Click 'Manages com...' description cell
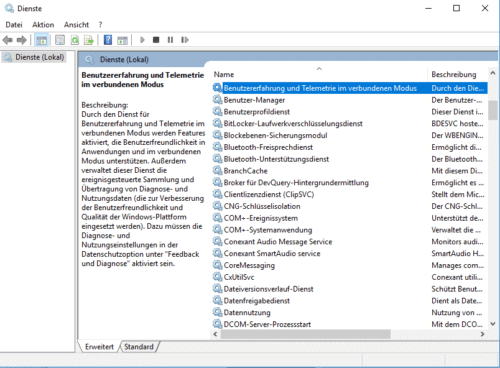The image size is (500, 368). click(457, 265)
